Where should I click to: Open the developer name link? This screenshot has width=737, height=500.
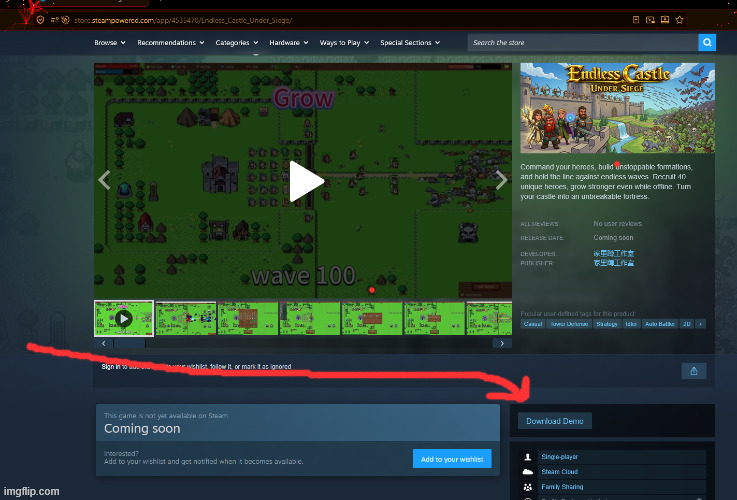[613, 253]
